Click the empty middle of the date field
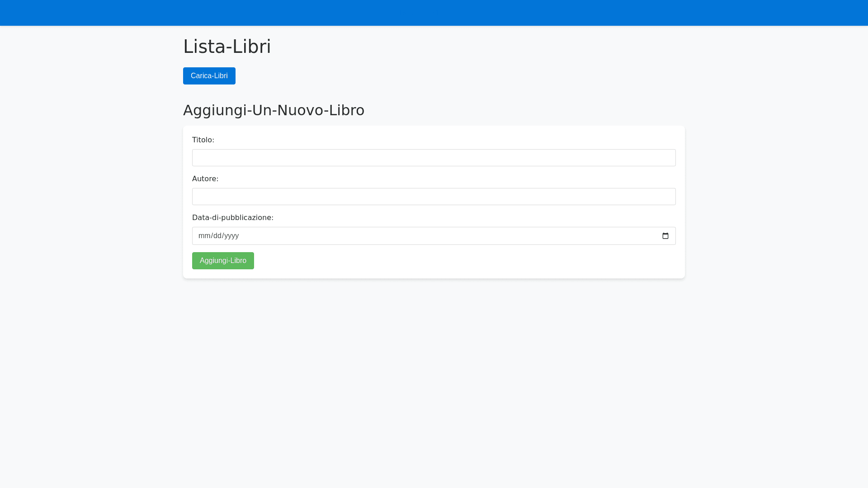 pyautogui.click(x=434, y=236)
